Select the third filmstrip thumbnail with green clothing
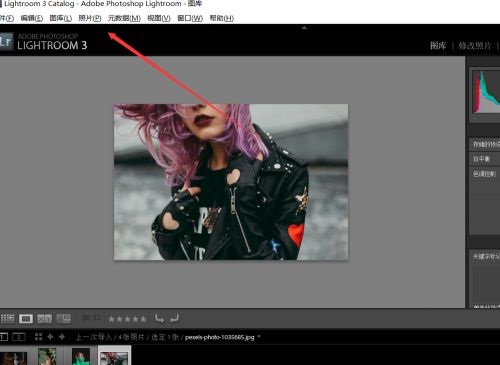This screenshot has width=500, height=365. (81, 356)
